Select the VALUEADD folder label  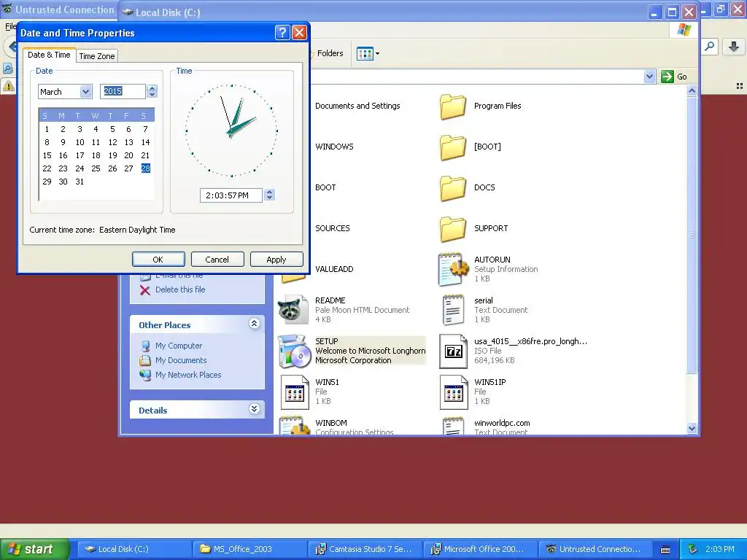[x=334, y=270]
